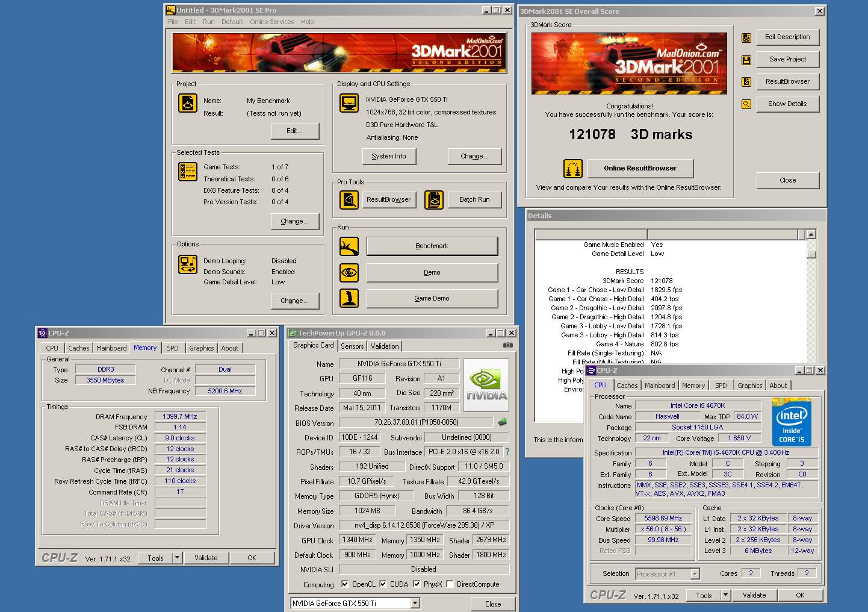Switch to Validation tab in GPU-Z
The image size is (868, 612).
(385, 346)
